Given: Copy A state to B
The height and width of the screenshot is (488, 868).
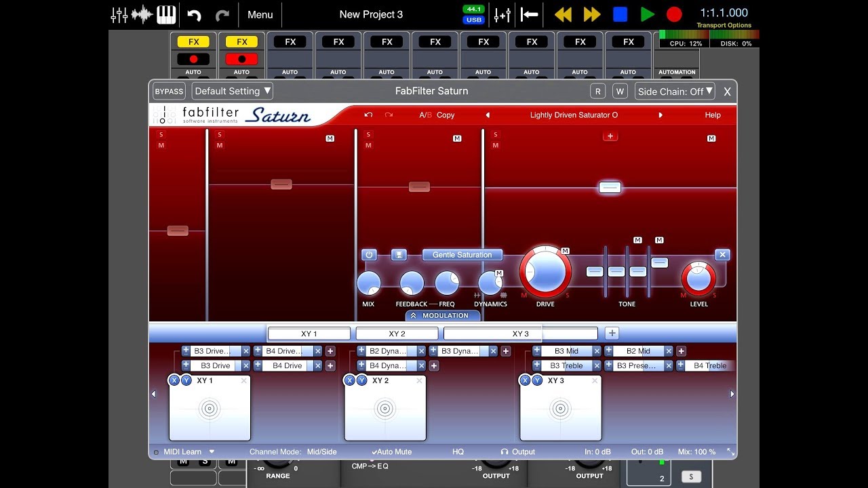Looking at the screenshot, I should pos(446,115).
